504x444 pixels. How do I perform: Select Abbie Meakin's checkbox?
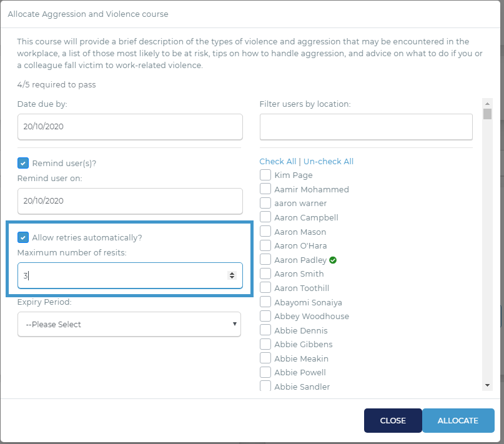[x=265, y=358]
